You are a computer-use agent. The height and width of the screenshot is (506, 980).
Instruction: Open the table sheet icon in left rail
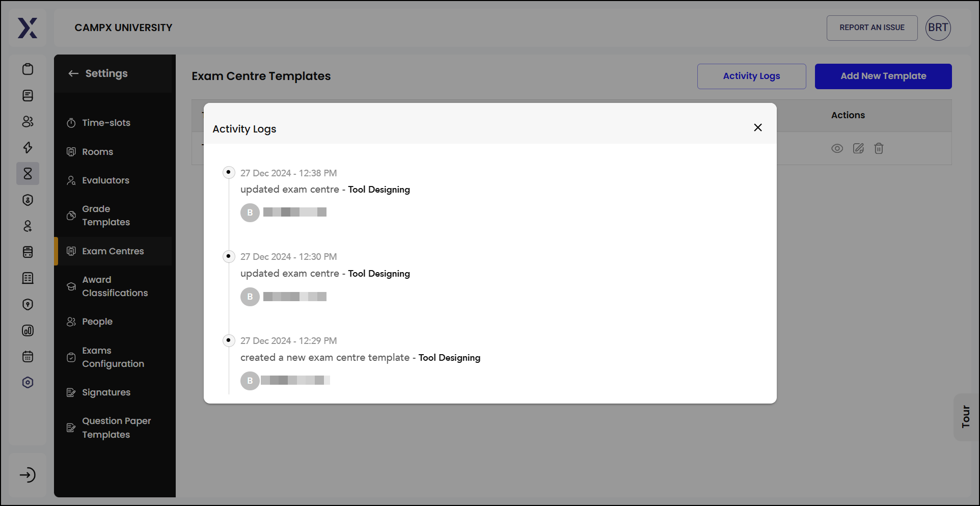(x=28, y=278)
